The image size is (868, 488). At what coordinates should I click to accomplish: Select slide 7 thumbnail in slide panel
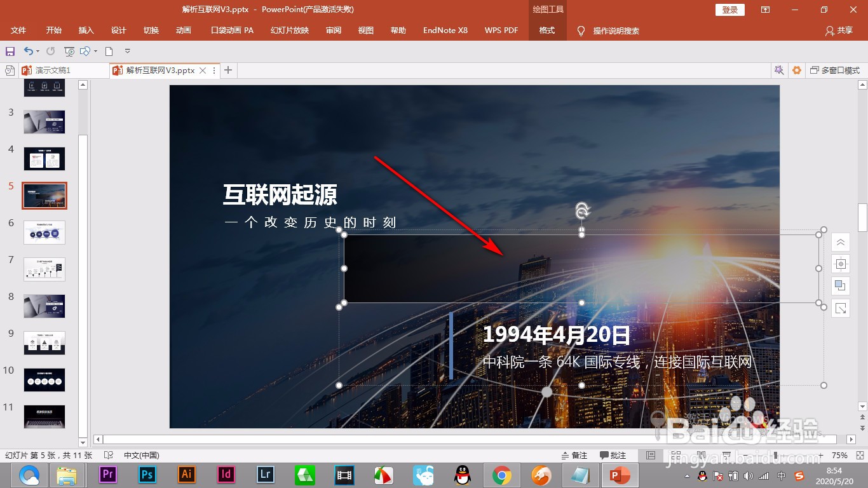point(44,269)
